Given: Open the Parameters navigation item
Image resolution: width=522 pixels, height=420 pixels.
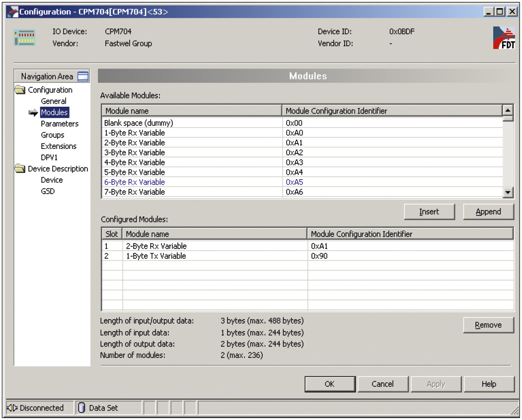Looking at the screenshot, I should click(x=60, y=124).
